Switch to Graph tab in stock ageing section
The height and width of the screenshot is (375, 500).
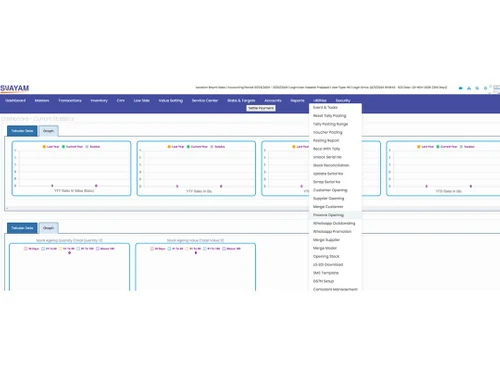point(48,228)
